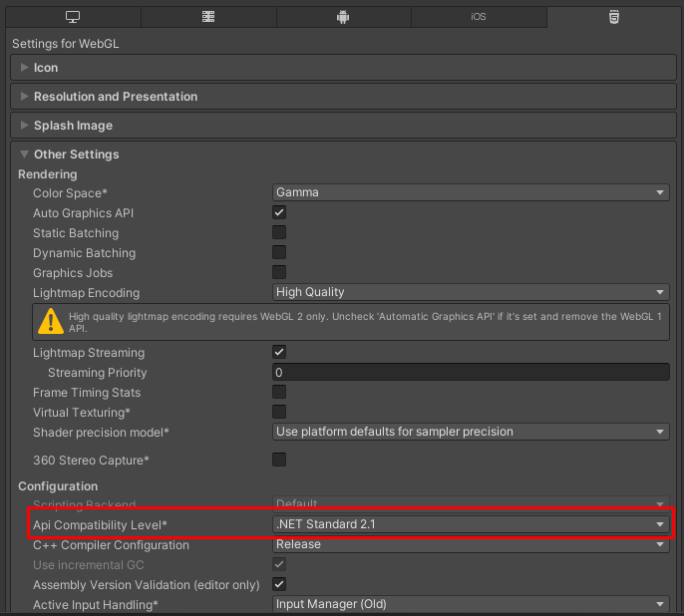Expand the Splash Image section
Viewport: 684px width, 616px height.
(x=72, y=126)
